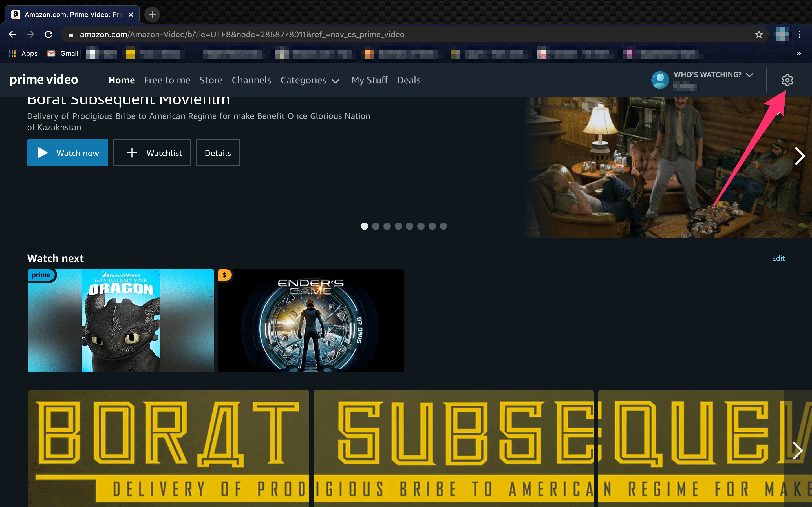Open the settings gear icon
Image resolution: width=812 pixels, height=507 pixels.
(x=787, y=80)
